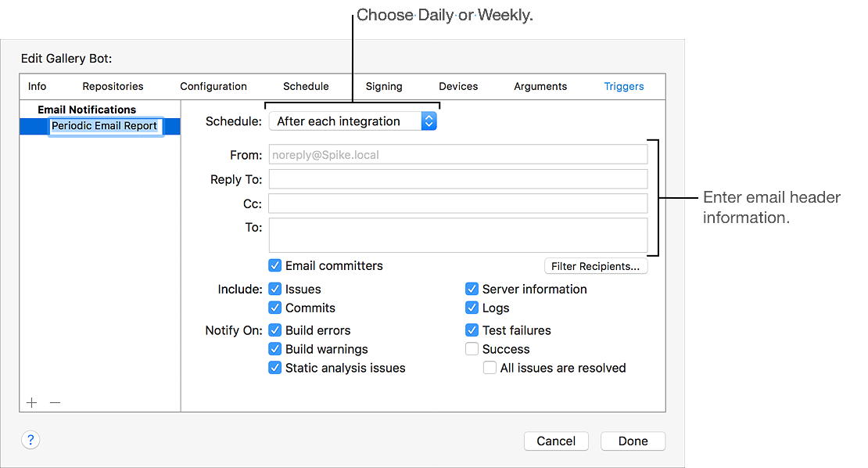Screen dimensions: 868x468
Task: Select the Signing tab
Action: pyautogui.click(x=384, y=86)
